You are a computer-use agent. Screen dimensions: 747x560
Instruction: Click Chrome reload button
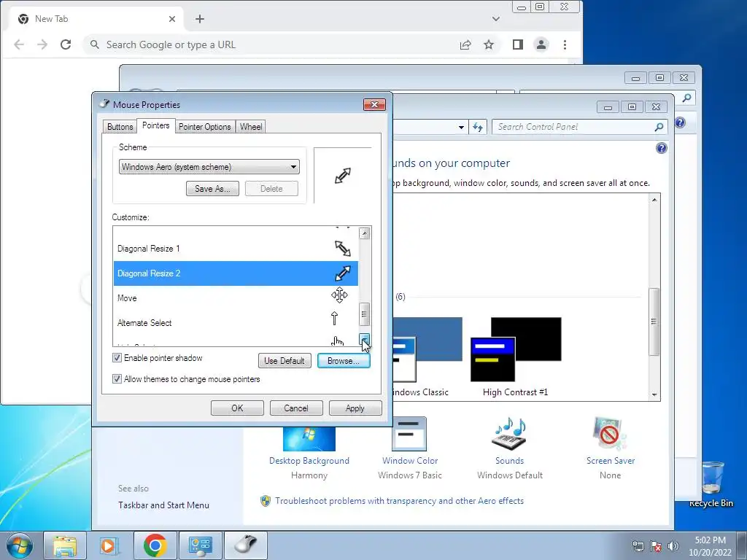coord(66,44)
